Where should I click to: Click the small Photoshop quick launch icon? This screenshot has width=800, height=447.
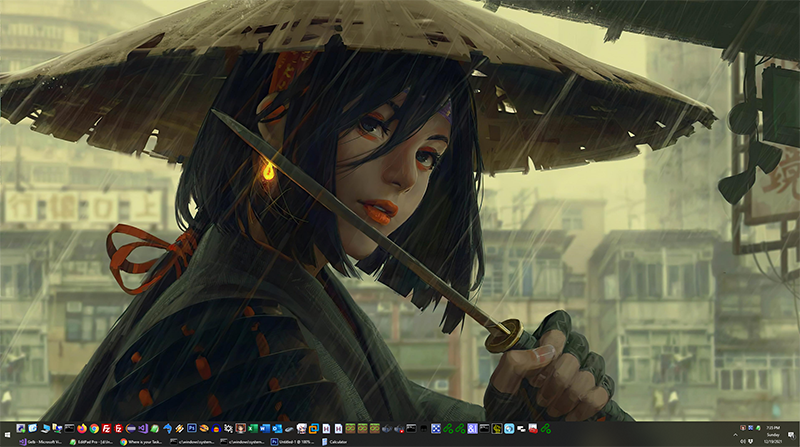pyautogui.click(x=192, y=428)
